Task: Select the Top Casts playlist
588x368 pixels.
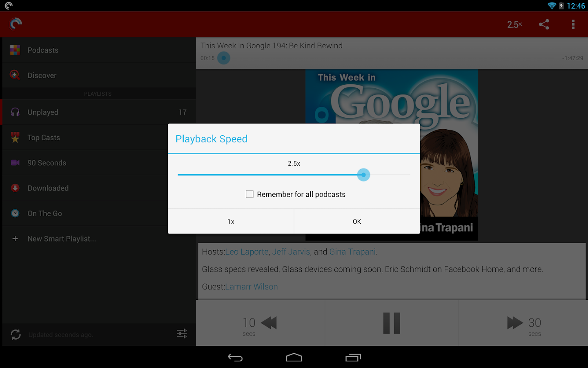Action: point(99,137)
